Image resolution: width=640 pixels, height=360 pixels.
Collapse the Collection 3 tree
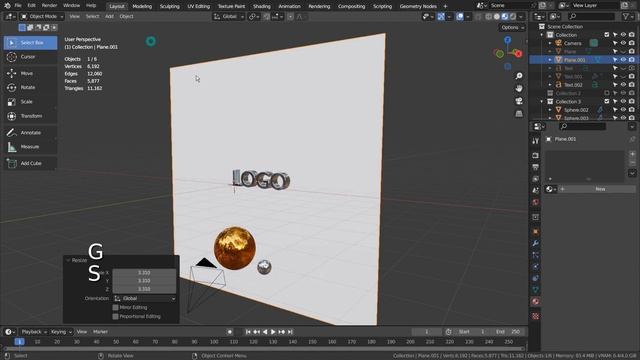[542, 102]
